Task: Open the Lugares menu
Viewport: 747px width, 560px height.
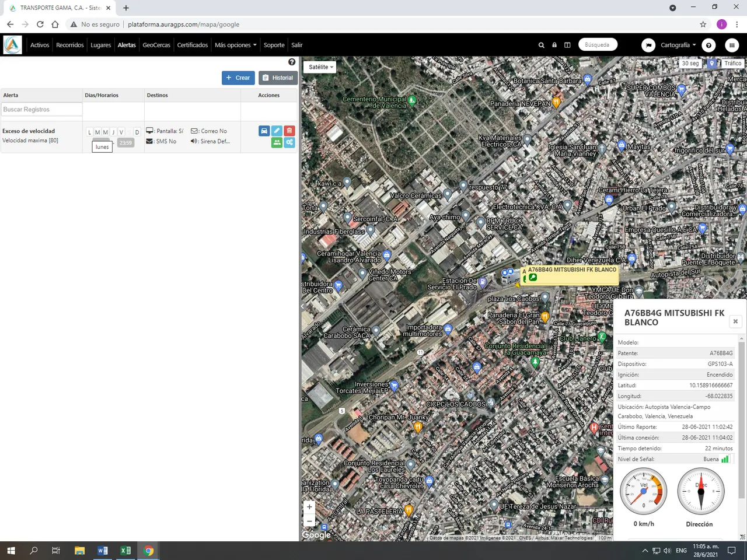Action: tap(101, 45)
